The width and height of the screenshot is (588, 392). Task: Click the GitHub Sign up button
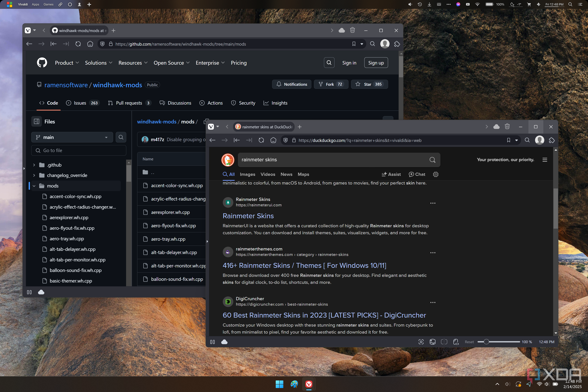point(376,63)
